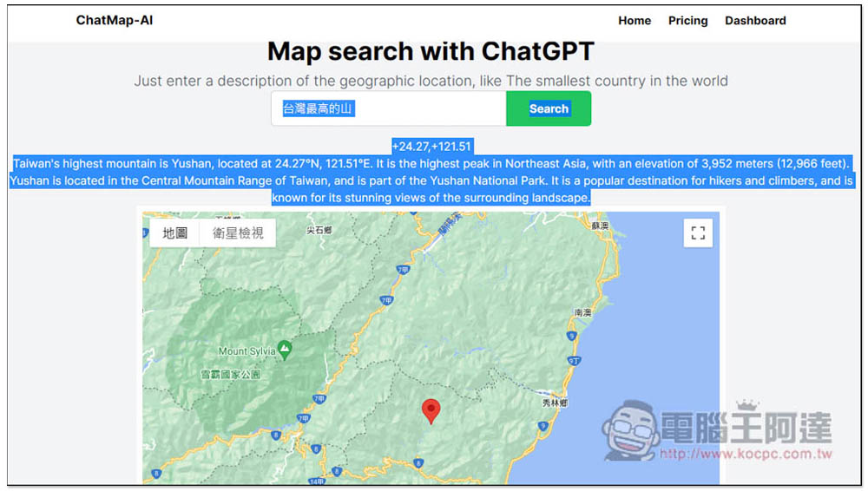Image resolution: width=868 pixels, height=491 pixels.
Task: Switch map to 地圖 view
Action: (x=174, y=233)
